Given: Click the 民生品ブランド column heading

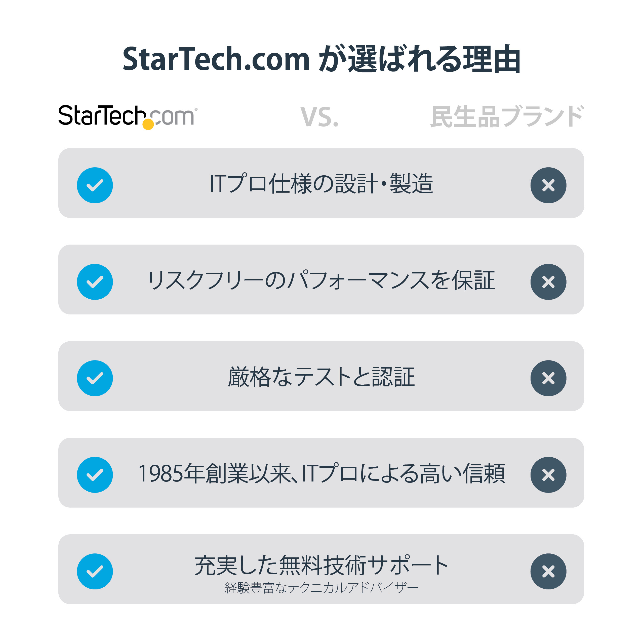Looking at the screenshot, I should pos(507,117).
